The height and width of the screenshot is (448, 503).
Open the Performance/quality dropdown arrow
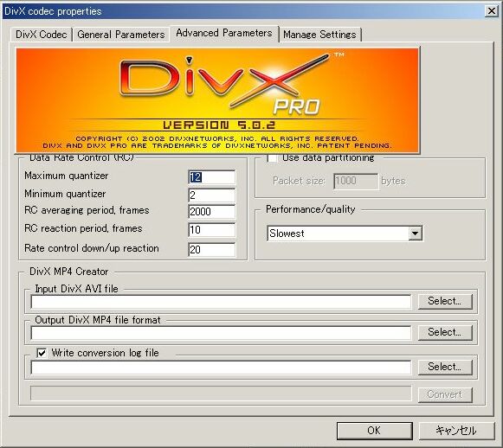click(x=415, y=234)
